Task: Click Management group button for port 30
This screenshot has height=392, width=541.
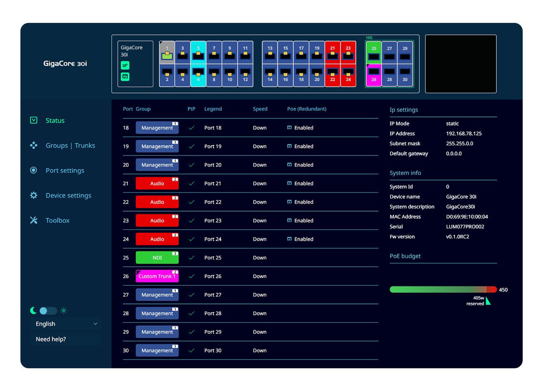Action: (x=157, y=350)
